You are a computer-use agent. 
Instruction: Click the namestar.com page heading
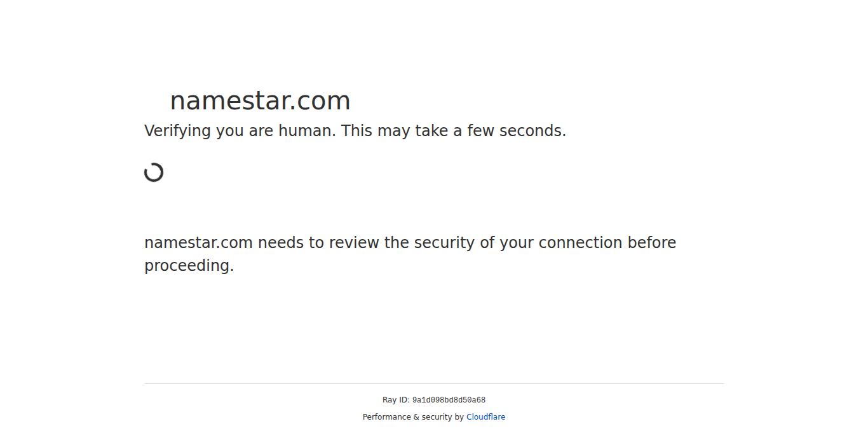point(260,100)
